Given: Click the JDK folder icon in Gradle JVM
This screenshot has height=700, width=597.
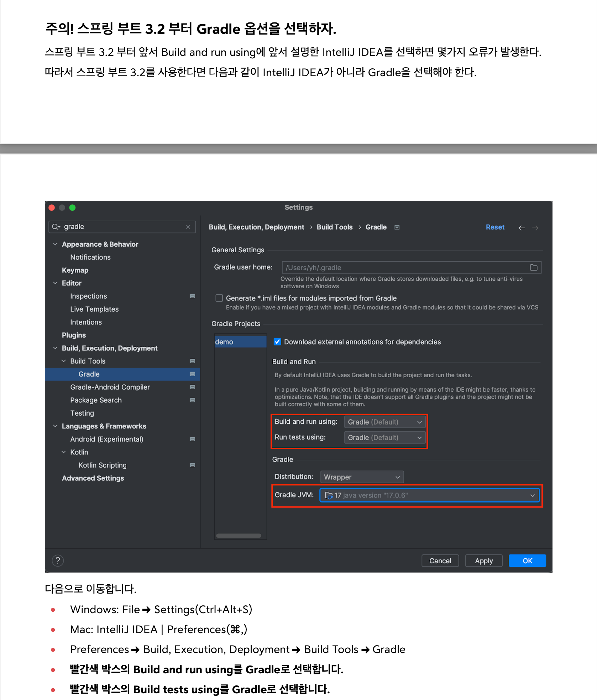Looking at the screenshot, I should pos(329,495).
